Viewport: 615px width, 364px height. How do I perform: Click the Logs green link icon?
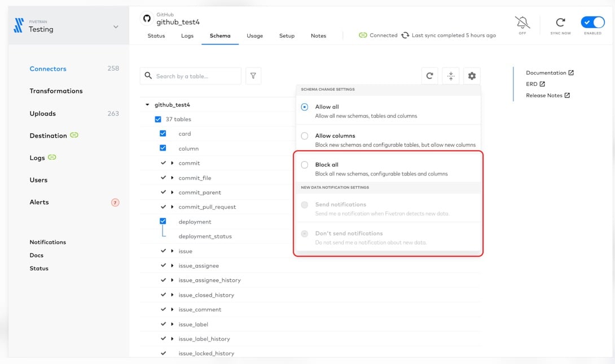(x=52, y=157)
